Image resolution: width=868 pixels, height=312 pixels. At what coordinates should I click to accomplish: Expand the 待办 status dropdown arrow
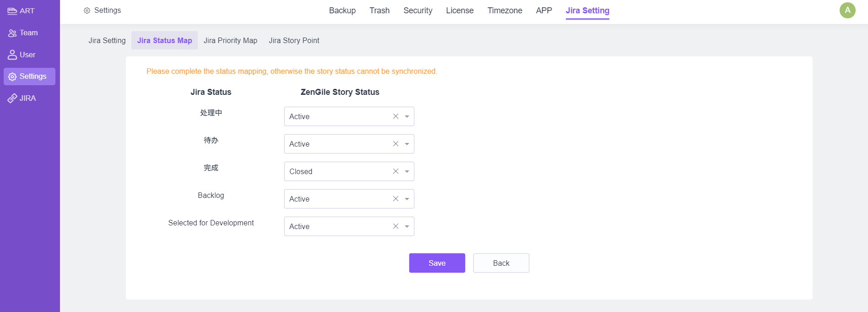click(407, 144)
